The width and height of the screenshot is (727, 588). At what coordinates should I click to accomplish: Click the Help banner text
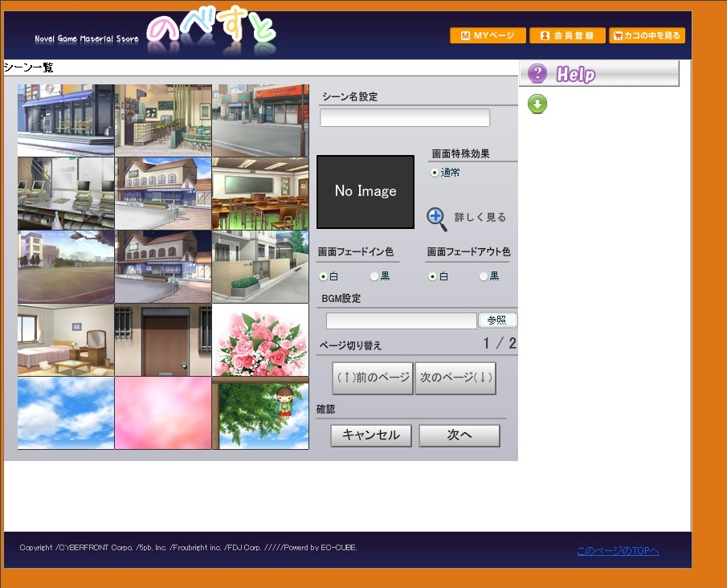click(575, 74)
